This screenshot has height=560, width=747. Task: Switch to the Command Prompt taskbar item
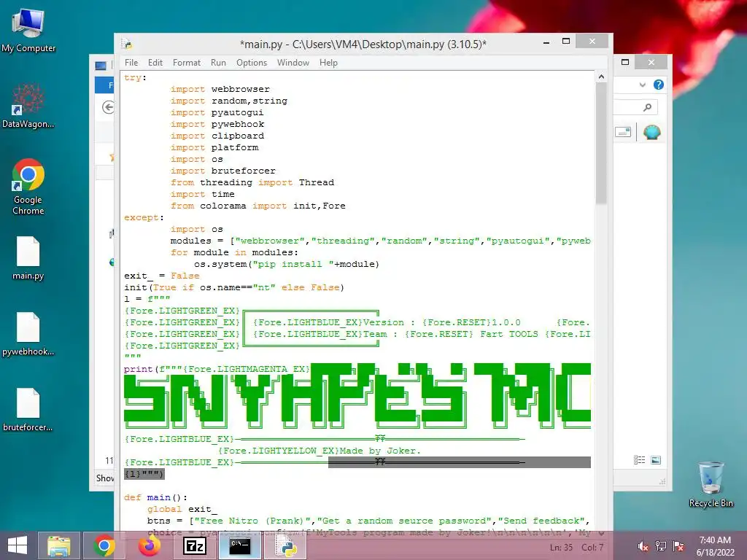[240, 545]
